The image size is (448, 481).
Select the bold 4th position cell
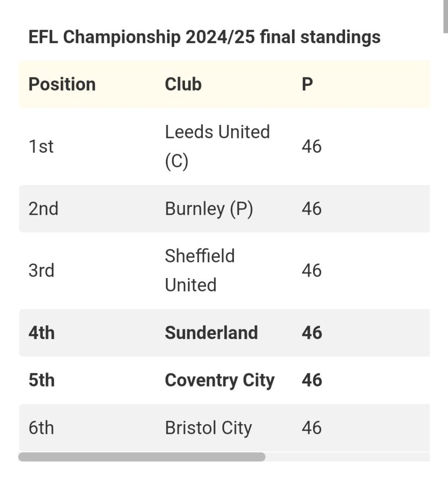(41, 333)
